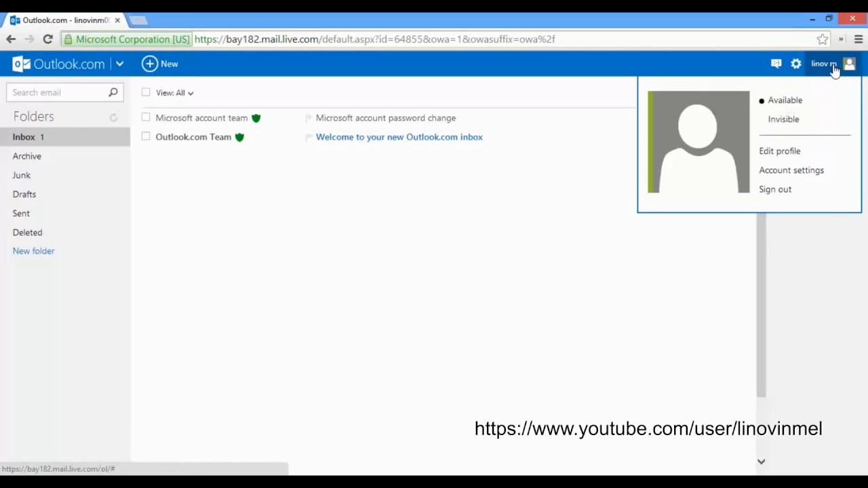Choose Sign out in account menu

coord(775,189)
